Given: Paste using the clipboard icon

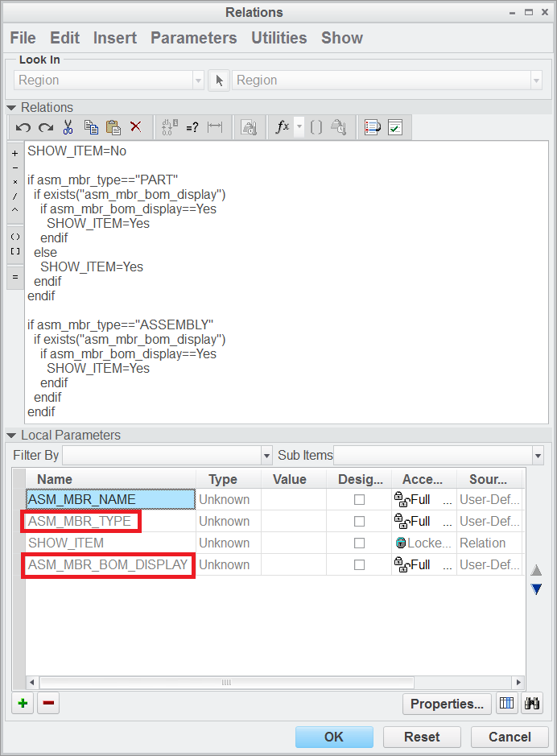Looking at the screenshot, I should pos(113,127).
